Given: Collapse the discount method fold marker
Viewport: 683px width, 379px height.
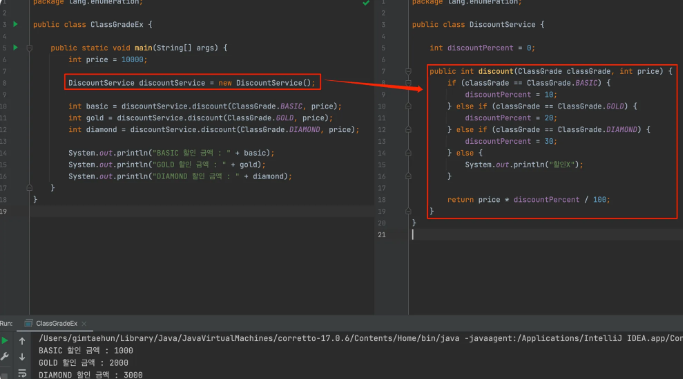Looking at the screenshot, I should point(408,71).
